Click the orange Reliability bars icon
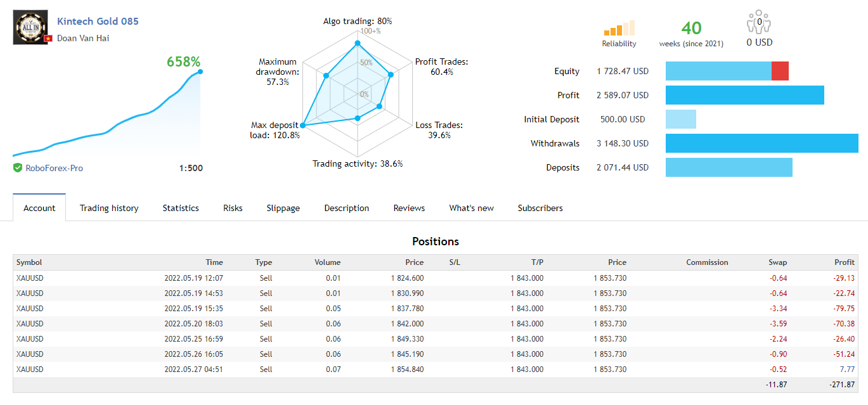The width and height of the screenshot is (868, 405). click(619, 29)
